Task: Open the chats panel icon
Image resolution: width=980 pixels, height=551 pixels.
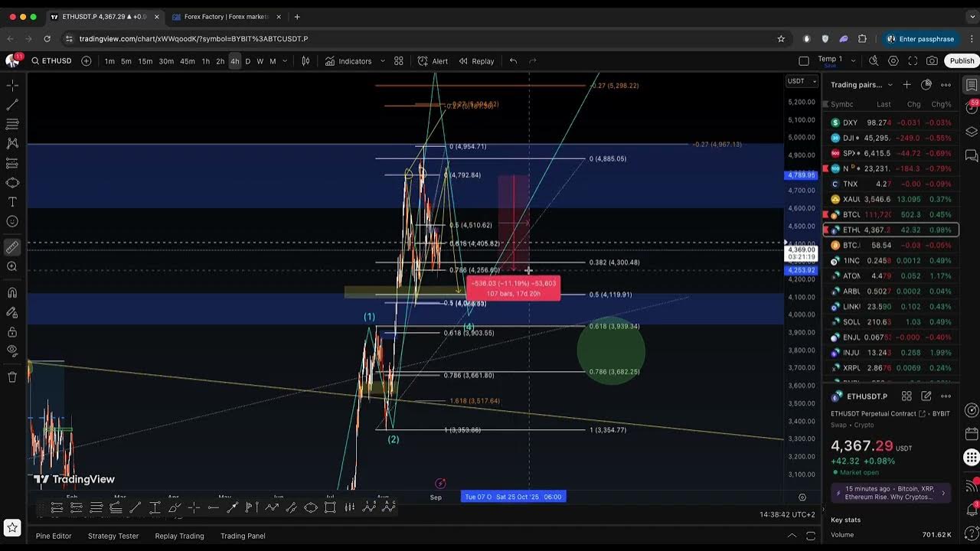Action: tap(971, 155)
